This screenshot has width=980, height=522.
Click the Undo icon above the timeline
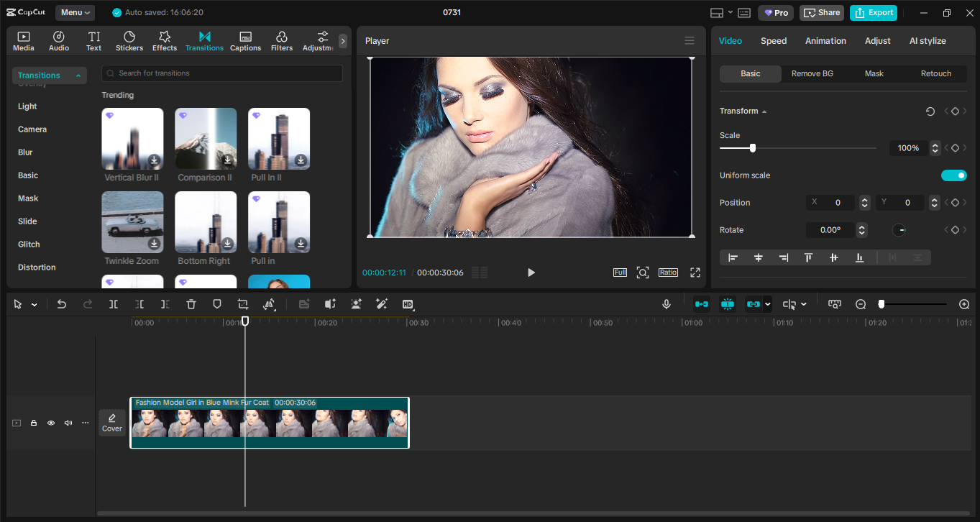pyautogui.click(x=61, y=304)
